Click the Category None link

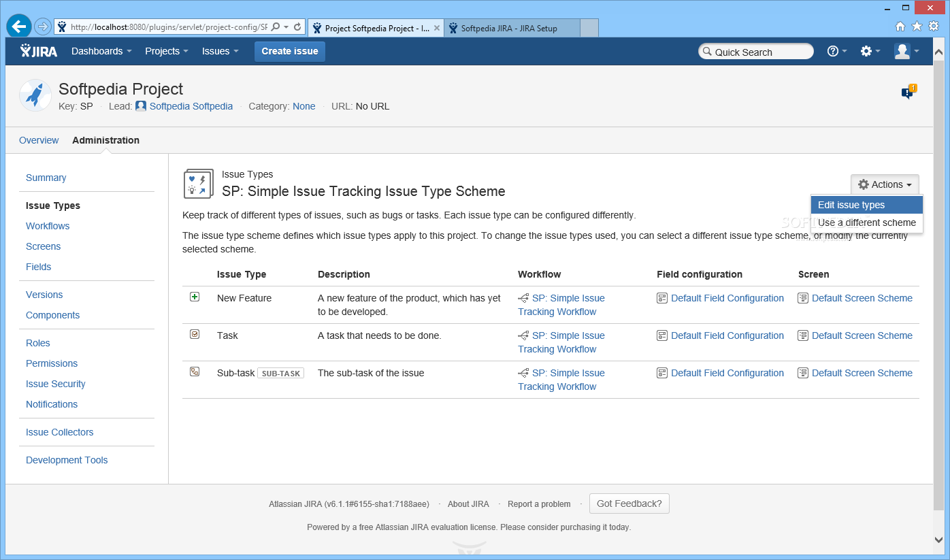(x=304, y=106)
